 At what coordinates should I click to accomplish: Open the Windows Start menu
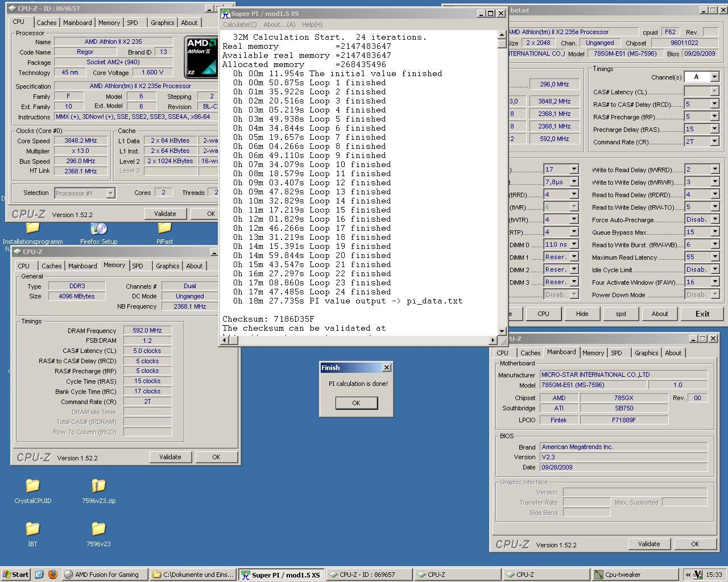pos(15,575)
